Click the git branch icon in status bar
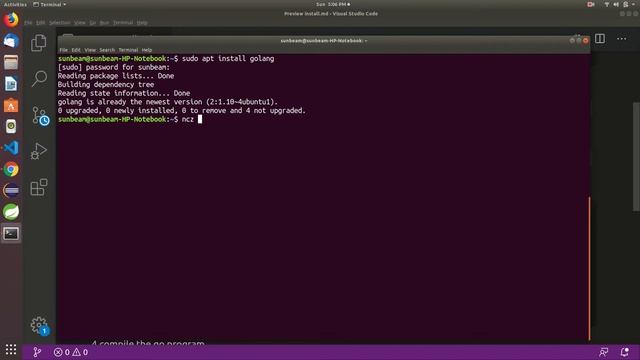 click(x=37, y=352)
